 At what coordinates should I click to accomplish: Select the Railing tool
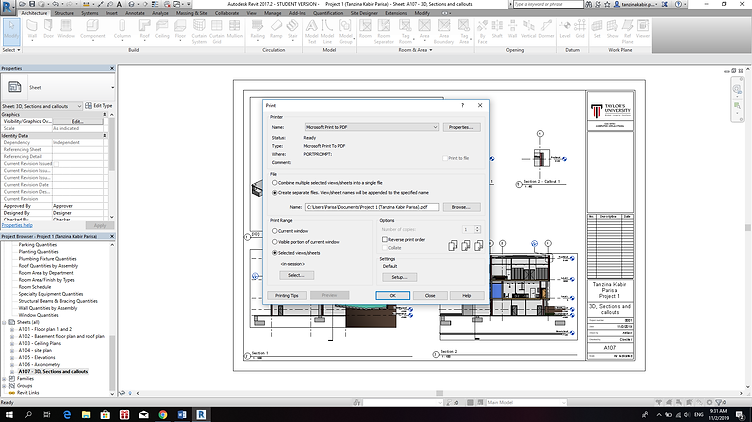[258, 30]
